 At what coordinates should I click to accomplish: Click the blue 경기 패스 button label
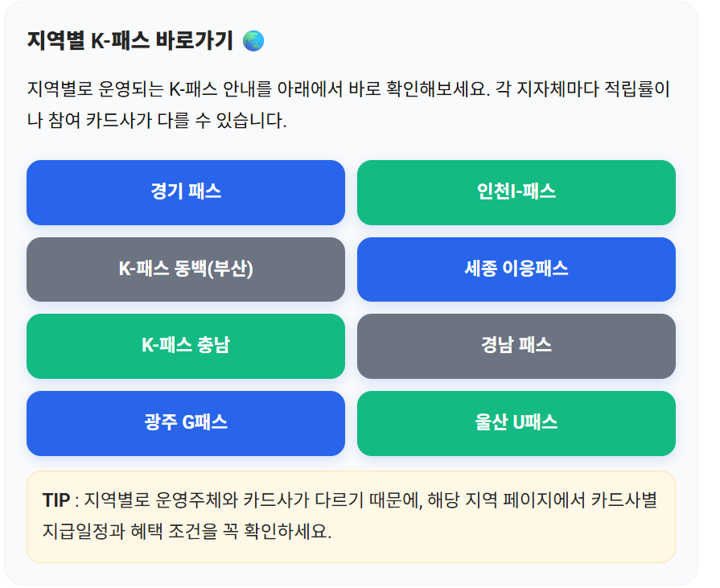186,193
